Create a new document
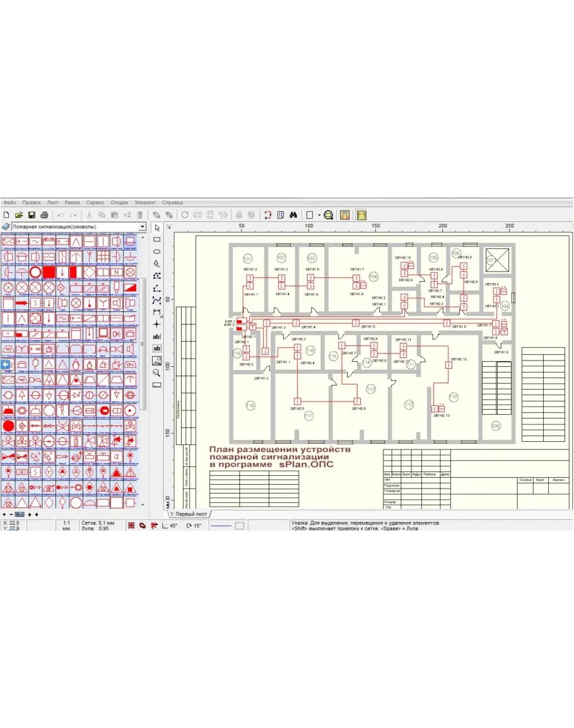The height and width of the screenshot is (728, 574). point(6,215)
